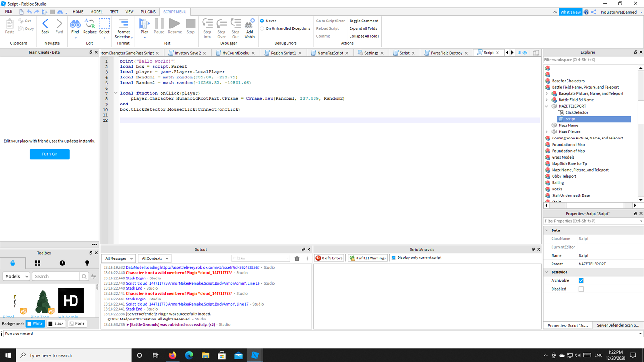
Task: Open All Contexts dropdown
Action: [x=154, y=258]
